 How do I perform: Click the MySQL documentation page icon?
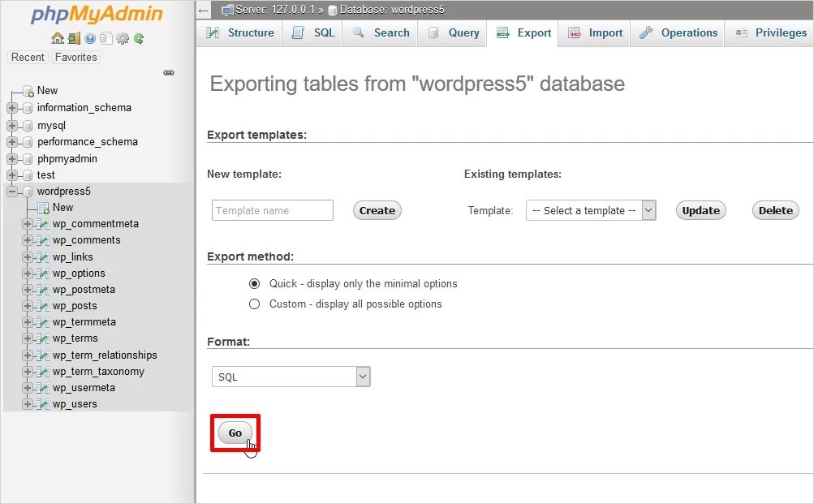[106, 39]
